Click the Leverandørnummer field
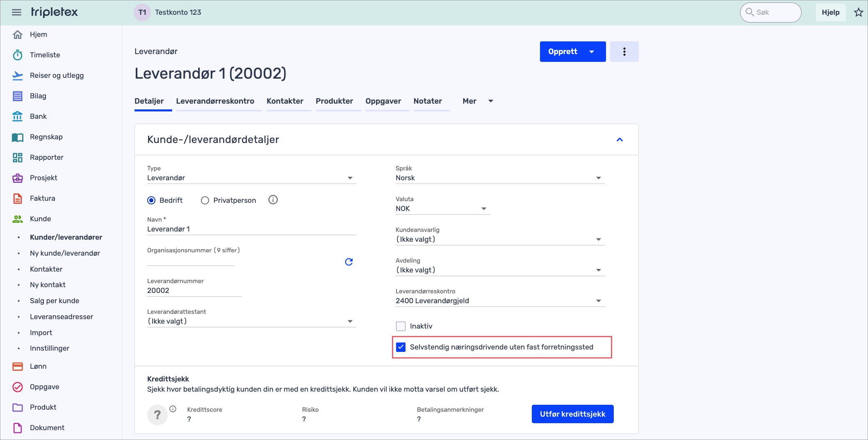Image resolution: width=868 pixels, height=440 pixels. [x=194, y=290]
